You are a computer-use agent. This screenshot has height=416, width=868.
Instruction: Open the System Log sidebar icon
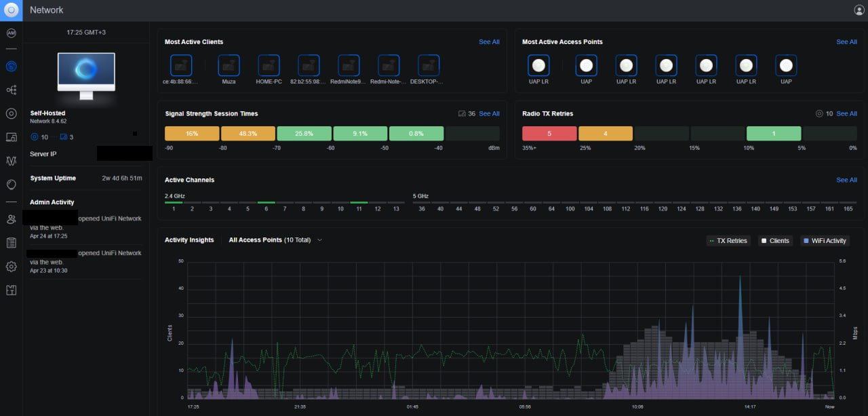(x=11, y=243)
